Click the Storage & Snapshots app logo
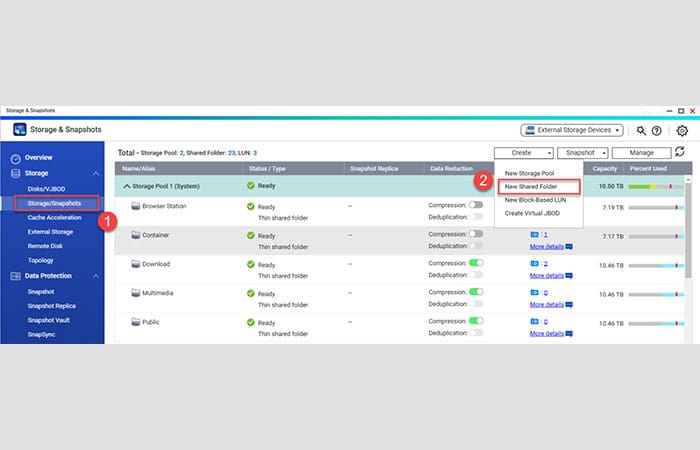 (x=19, y=129)
